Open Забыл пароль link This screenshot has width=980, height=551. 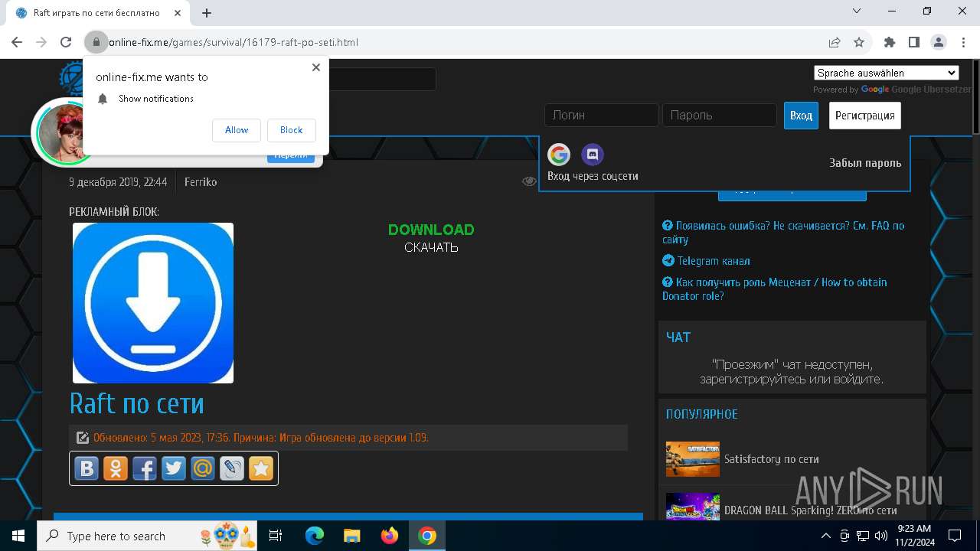pyautogui.click(x=865, y=163)
